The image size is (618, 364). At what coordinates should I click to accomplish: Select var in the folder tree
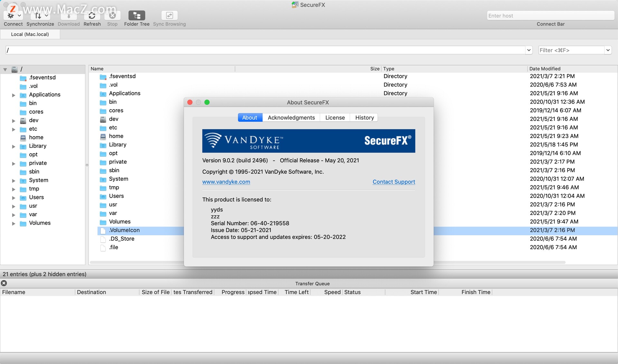33,214
